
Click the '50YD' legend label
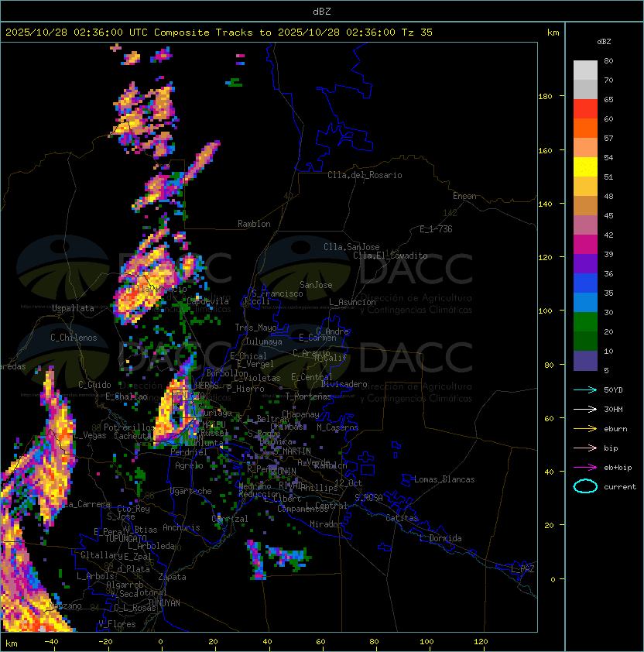coord(613,389)
